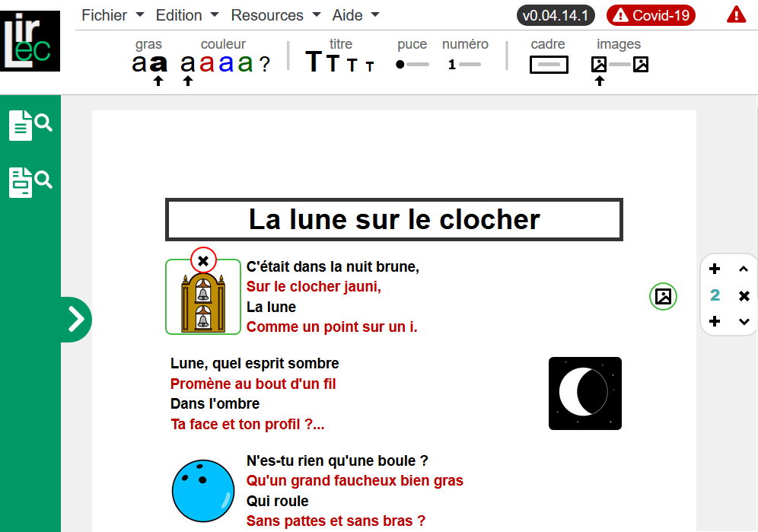Image resolution: width=758 pixels, height=532 pixels.
Task: Open the Fichier menu
Action: click(x=113, y=15)
